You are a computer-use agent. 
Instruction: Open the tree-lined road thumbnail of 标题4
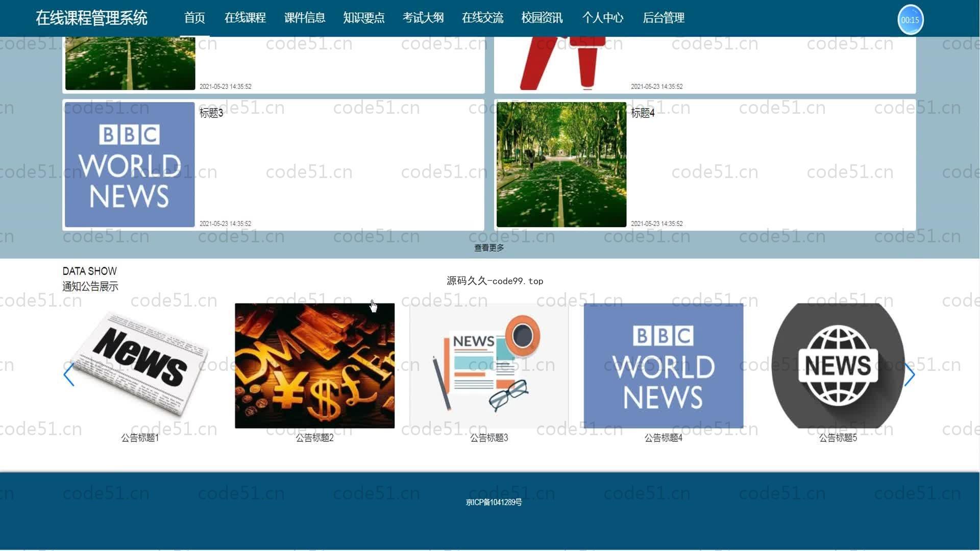pos(561,164)
